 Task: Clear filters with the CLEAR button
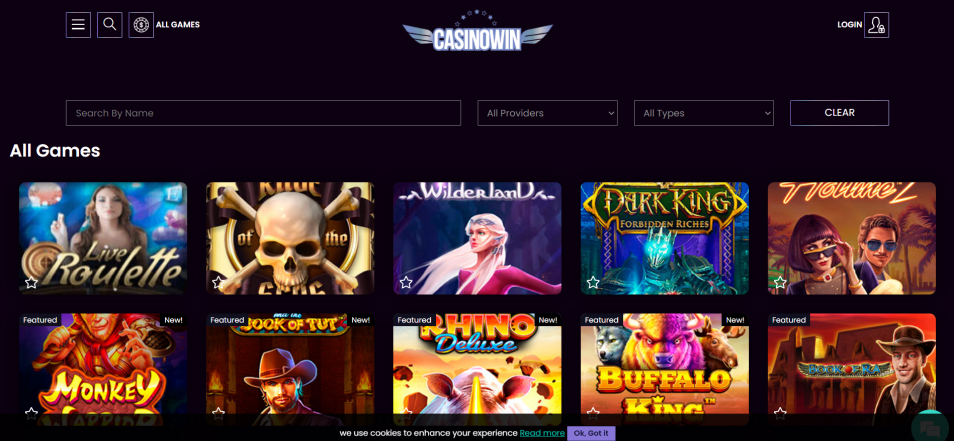(840, 113)
